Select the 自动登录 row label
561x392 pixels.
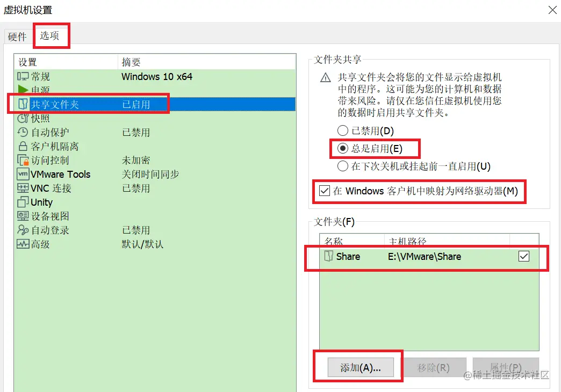(x=50, y=230)
